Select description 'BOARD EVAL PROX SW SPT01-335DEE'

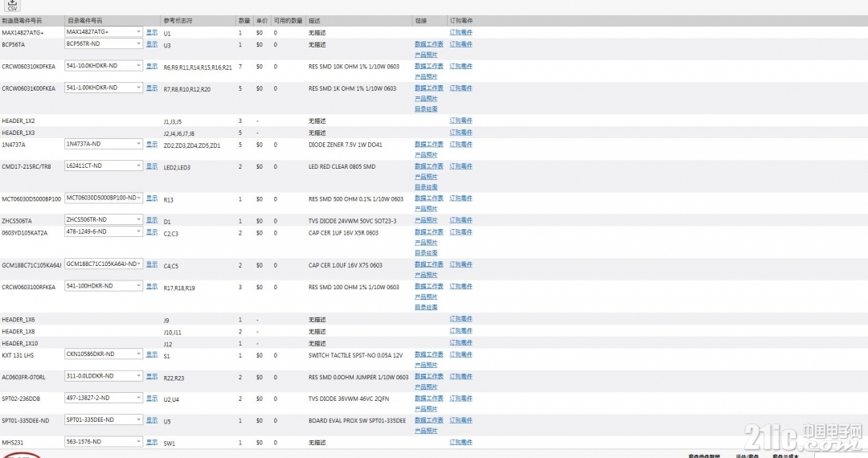tap(357, 420)
